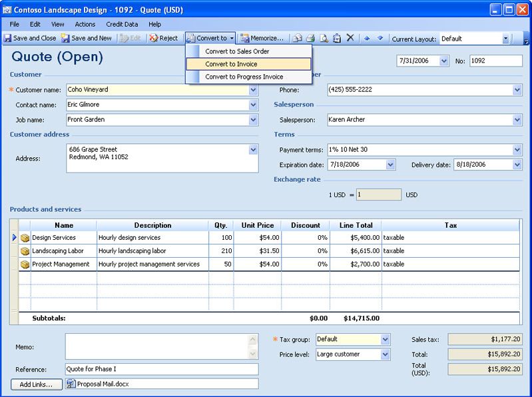Click the Memo text box
The image size is (532, 397).
[x=157, y=346]
